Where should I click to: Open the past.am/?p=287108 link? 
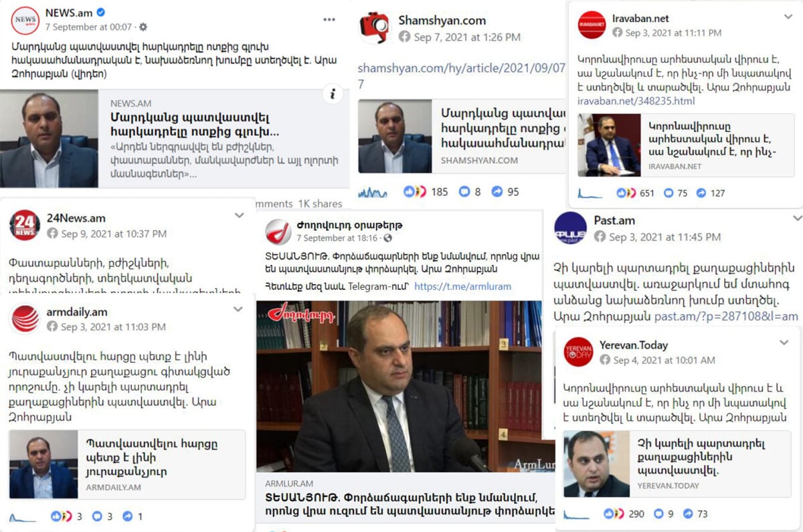pos(726,316)
